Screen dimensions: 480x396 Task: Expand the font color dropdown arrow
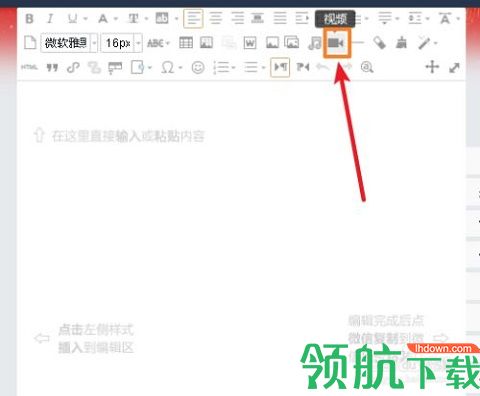pyautogui.click(x=116, y=19)
